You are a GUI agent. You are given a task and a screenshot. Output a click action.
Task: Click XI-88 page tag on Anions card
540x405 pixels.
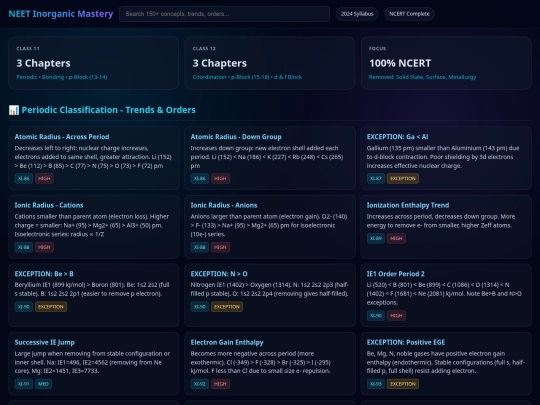click(x=200, y=247)
